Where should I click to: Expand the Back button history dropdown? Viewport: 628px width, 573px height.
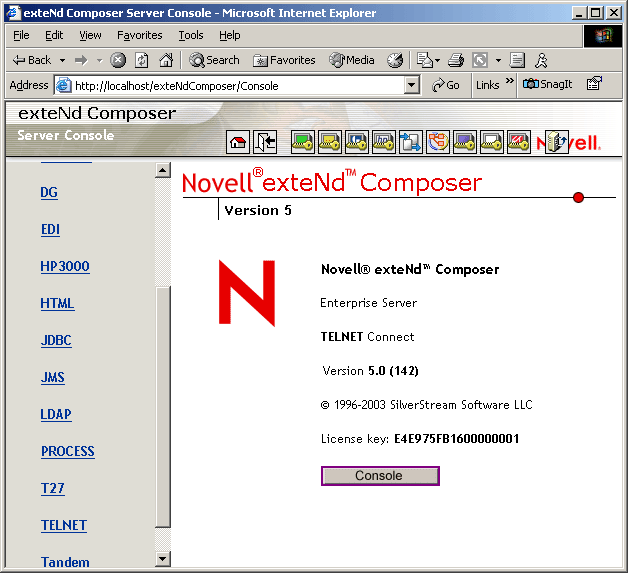point(62,60)
